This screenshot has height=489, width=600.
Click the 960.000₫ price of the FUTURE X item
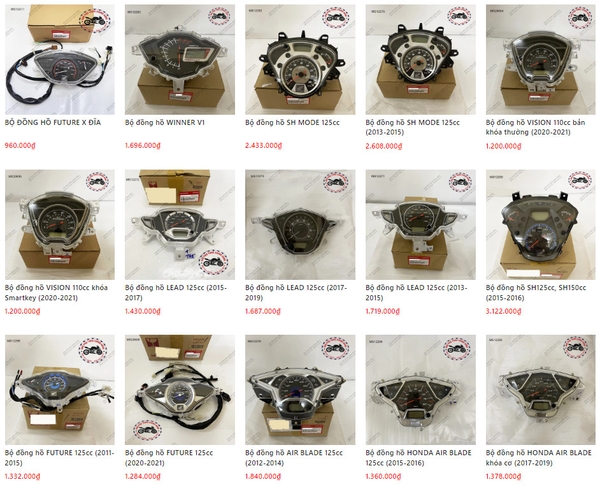tap(20, 145)
